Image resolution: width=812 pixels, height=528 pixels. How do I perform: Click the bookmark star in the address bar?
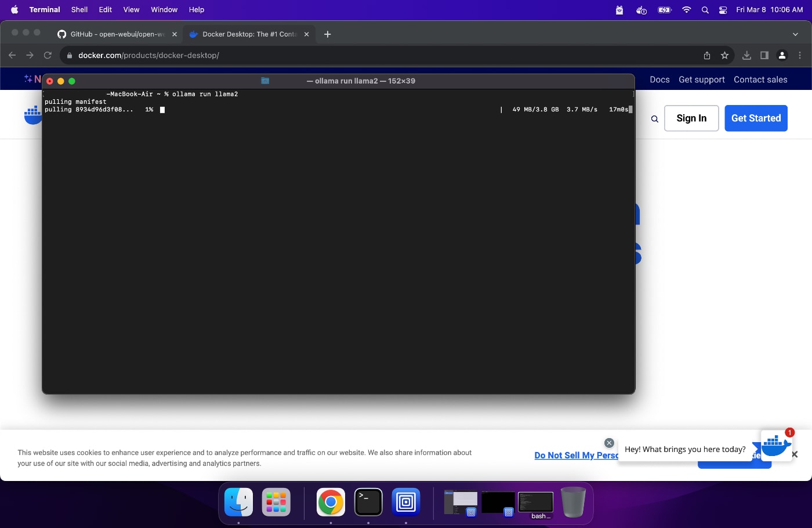coord(724,55)
